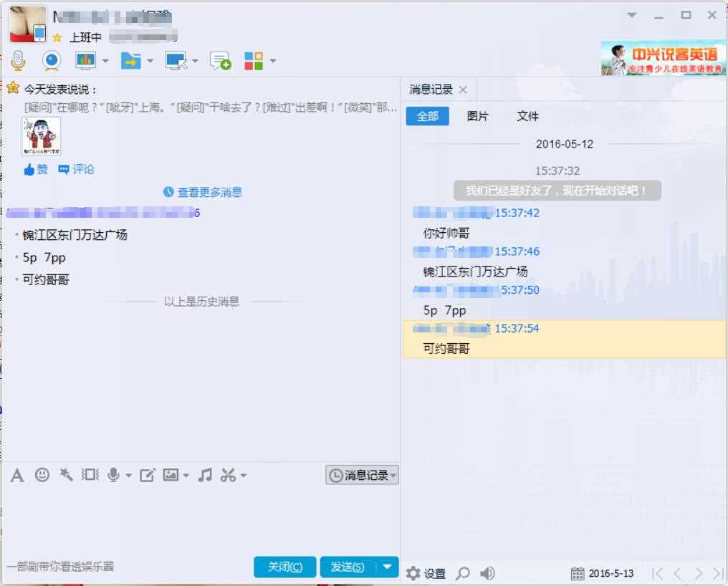Click 关闭(C) to close the chat
Screen dimensions: 728x586
285,567
